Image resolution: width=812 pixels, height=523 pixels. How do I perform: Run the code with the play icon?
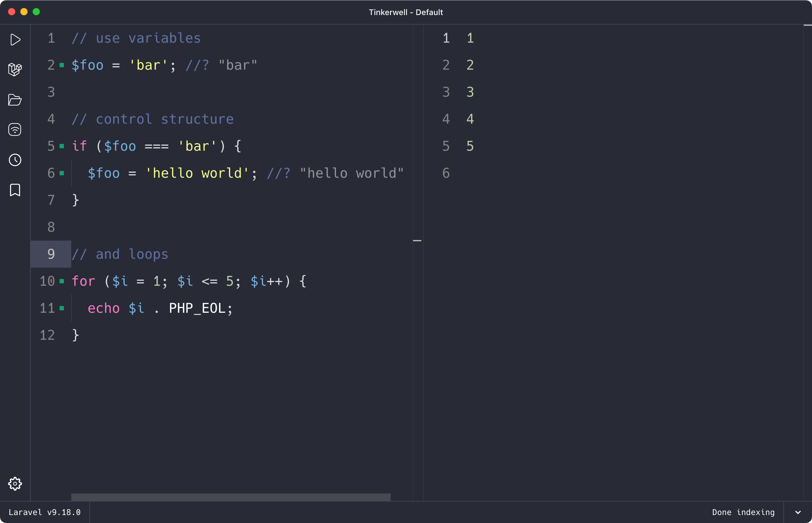15,40
